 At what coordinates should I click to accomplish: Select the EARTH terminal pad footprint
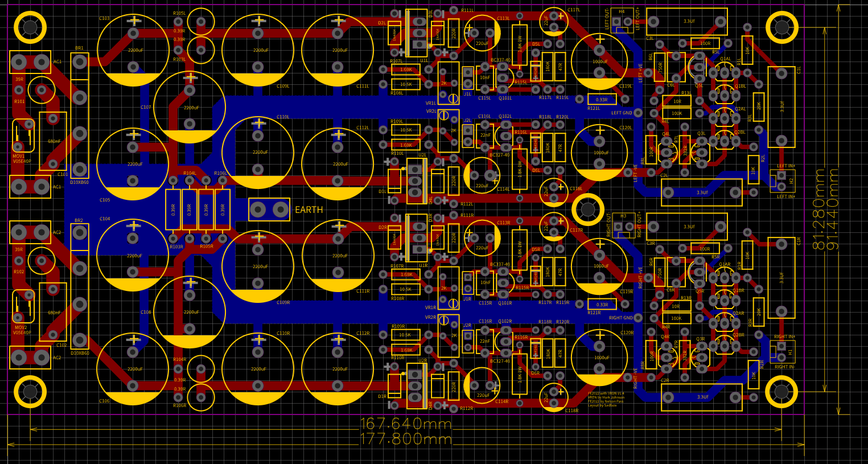tap(269, 210)
